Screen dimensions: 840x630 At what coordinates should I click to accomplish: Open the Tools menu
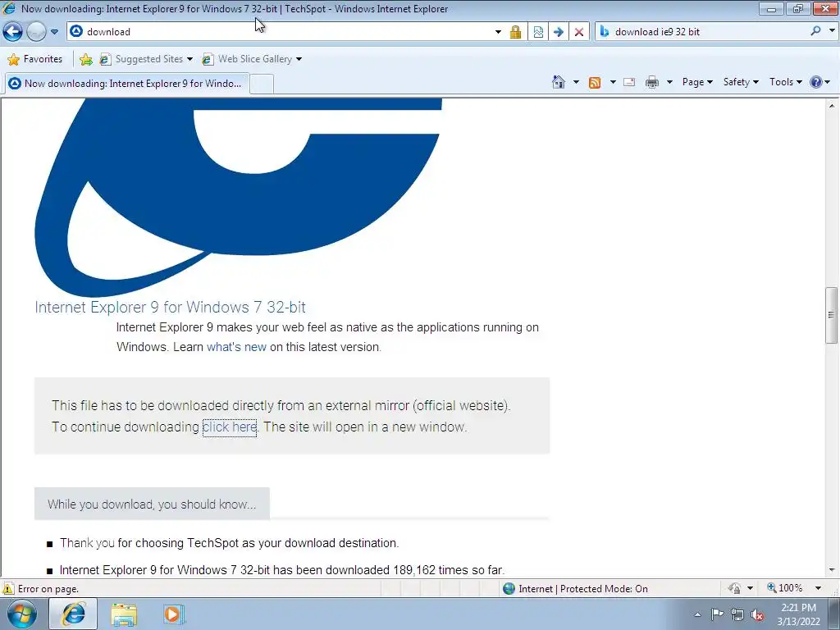[785, 82]
